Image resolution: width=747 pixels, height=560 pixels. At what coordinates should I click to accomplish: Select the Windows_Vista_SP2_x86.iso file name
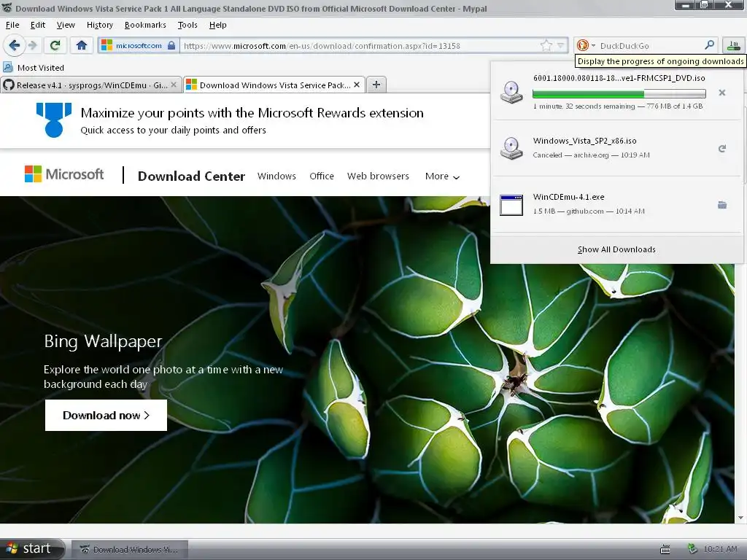(x=584, y=141)
